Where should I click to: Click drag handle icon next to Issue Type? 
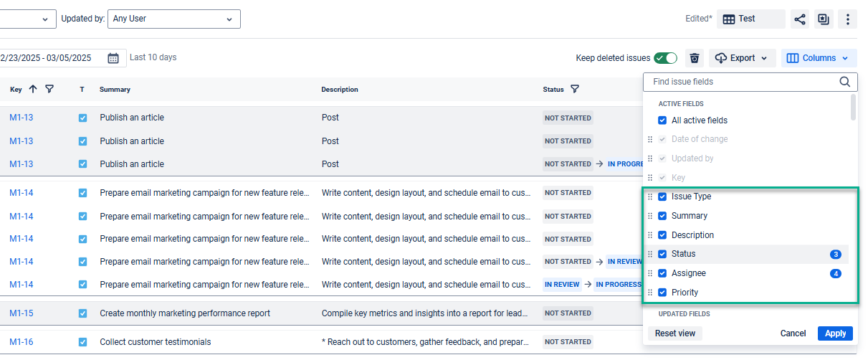pyautogui.click(x=650, y=196)
